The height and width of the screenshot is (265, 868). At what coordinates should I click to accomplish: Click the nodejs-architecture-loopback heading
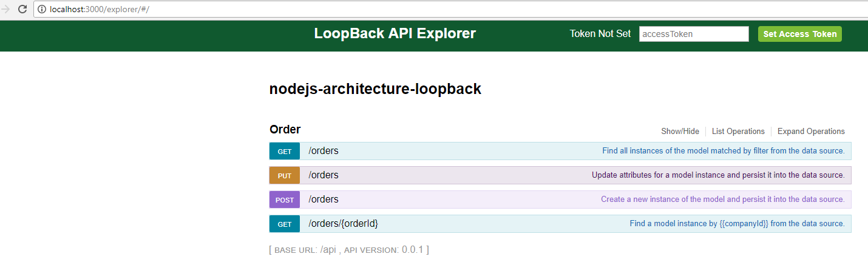[x=375, y=89]
